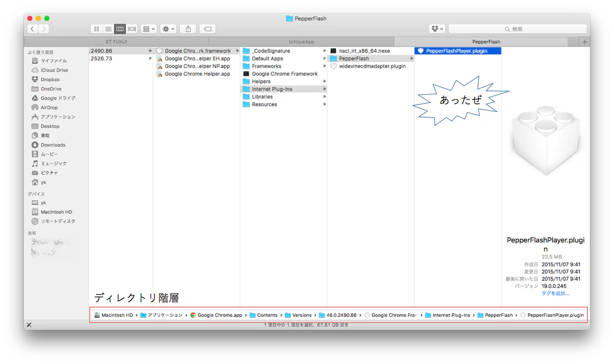This screenshot has height=364, width=614.
Task: Expand the Resources folder arrow
Action: [x=325, y=104]
